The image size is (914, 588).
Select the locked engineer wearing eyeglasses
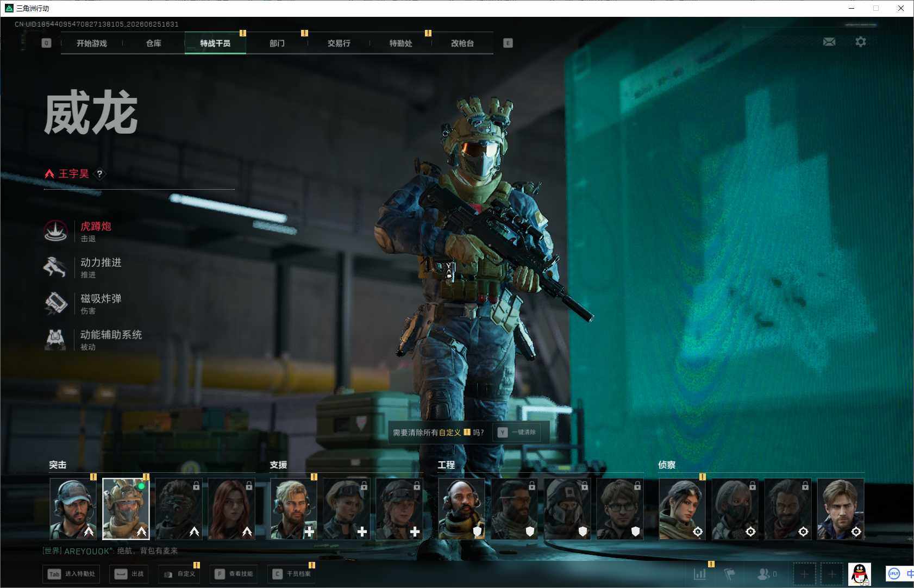620,509
